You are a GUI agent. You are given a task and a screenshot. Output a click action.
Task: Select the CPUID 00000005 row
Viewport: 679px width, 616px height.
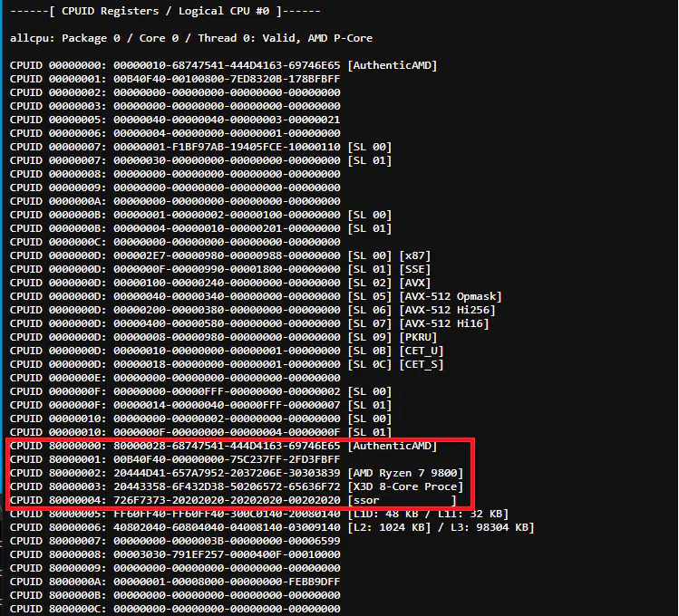tap(175, 120)
